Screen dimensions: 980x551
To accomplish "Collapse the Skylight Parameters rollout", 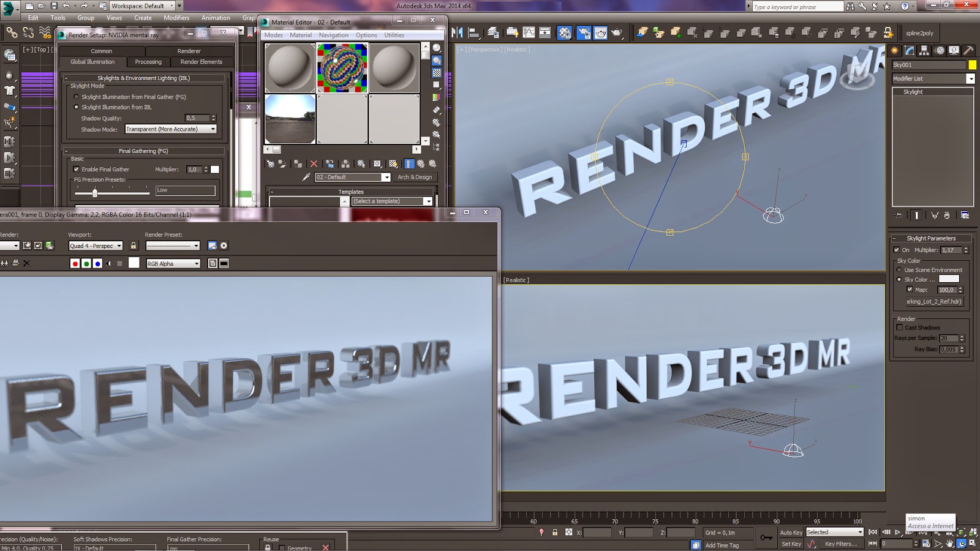I will point(931,238).
